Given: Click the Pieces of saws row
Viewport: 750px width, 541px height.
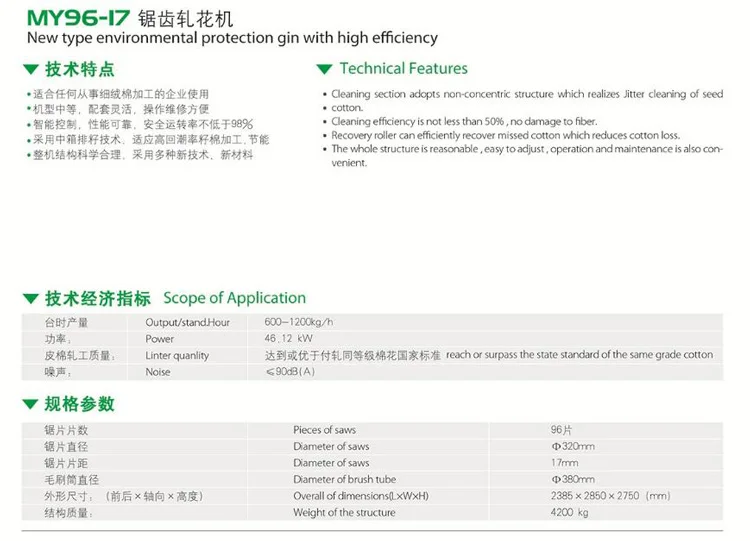Looking at the screenshot, I should [x=326, y=430].
